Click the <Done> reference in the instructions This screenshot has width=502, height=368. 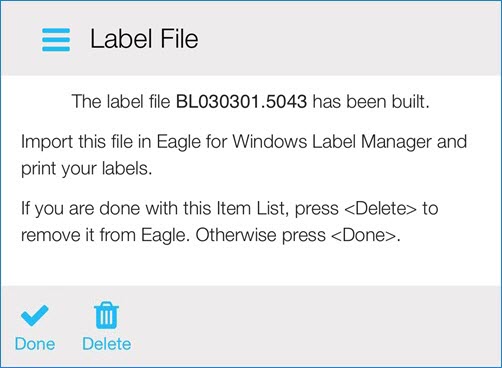364,235
